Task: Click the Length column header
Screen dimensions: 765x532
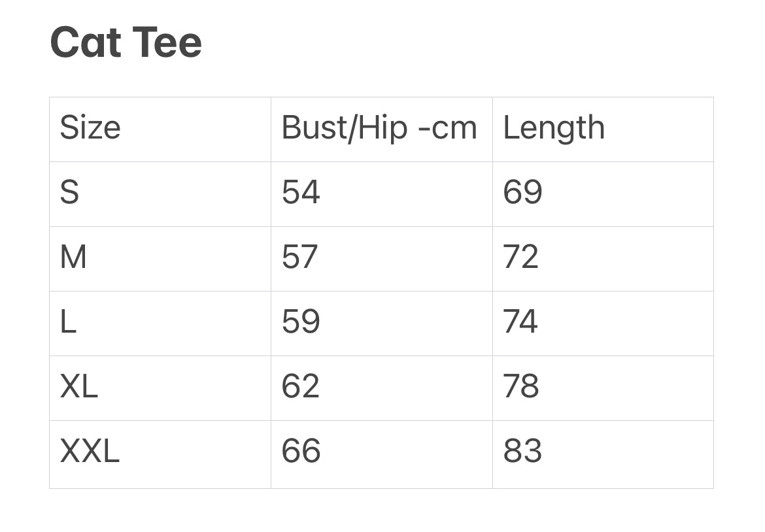Action: (554, 127)
